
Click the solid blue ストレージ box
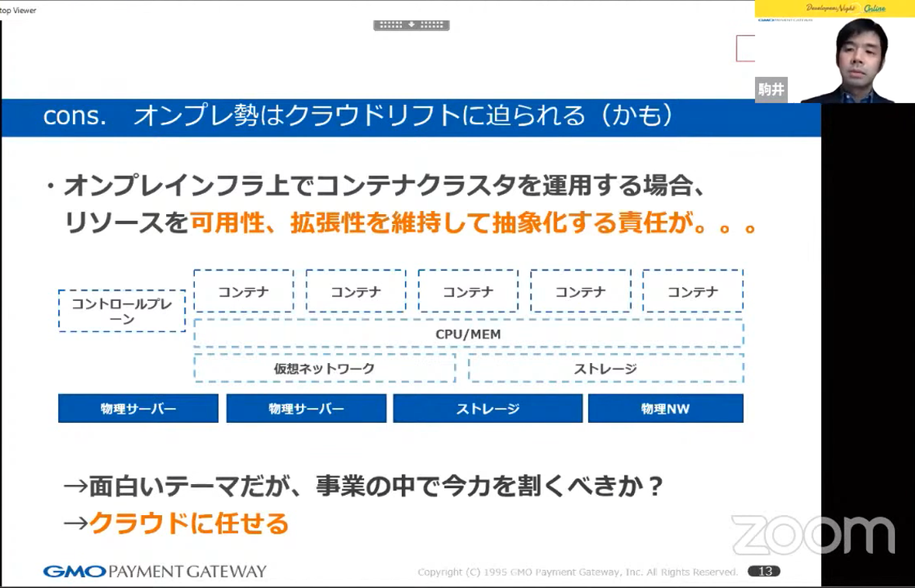pyautogui.click(x=488, y=408)
